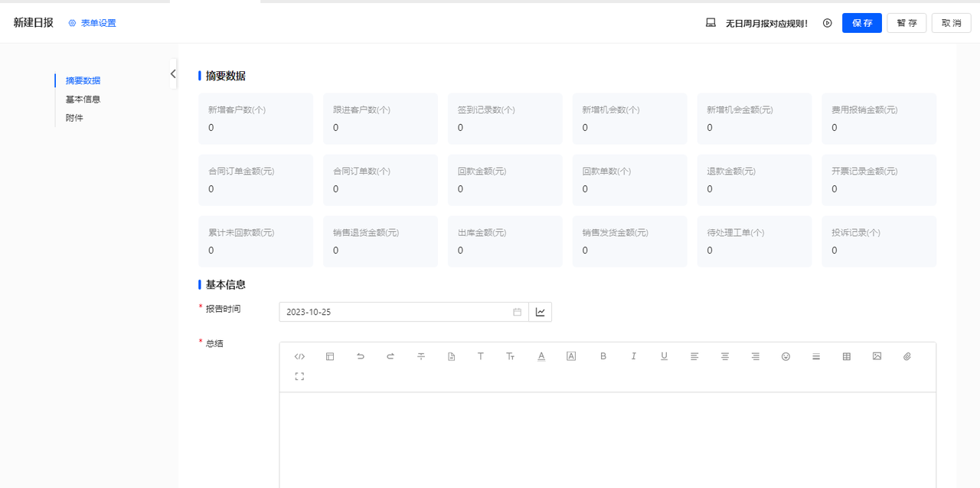Open the calendar icon in date field

click(517, 312)
